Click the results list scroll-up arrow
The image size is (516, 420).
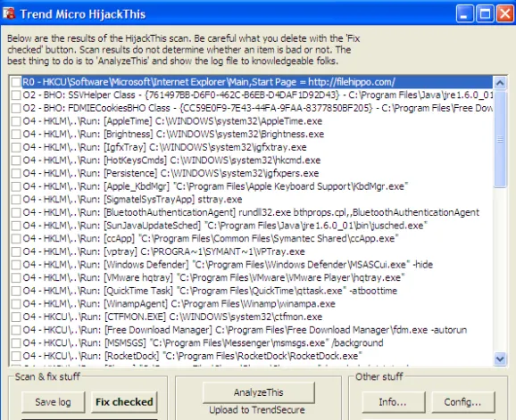(500, 83)
